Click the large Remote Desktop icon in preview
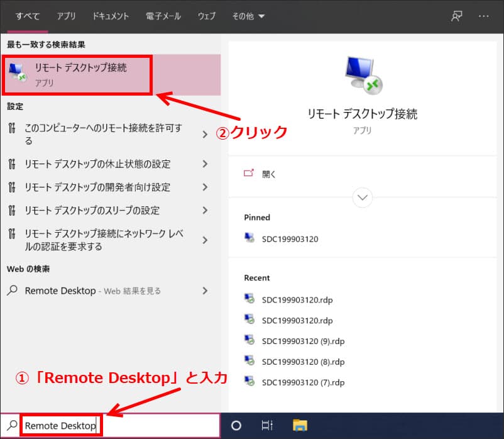504x439 pixels. click(x=363, y=75)
